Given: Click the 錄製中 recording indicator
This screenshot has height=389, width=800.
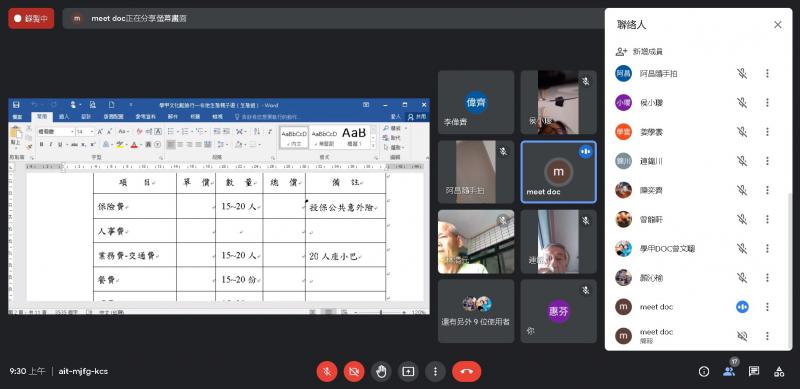Looking at the screenshot, I should click(31, 18).
